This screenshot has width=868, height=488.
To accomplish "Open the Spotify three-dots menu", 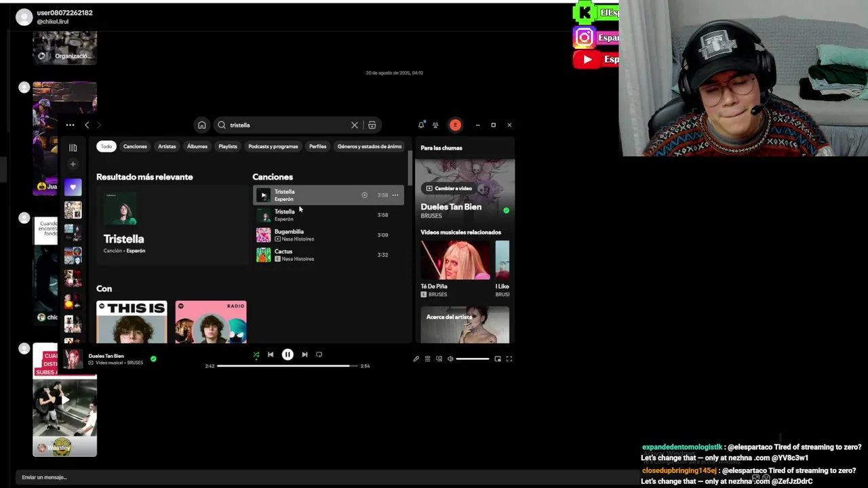I will coord(70,125).
